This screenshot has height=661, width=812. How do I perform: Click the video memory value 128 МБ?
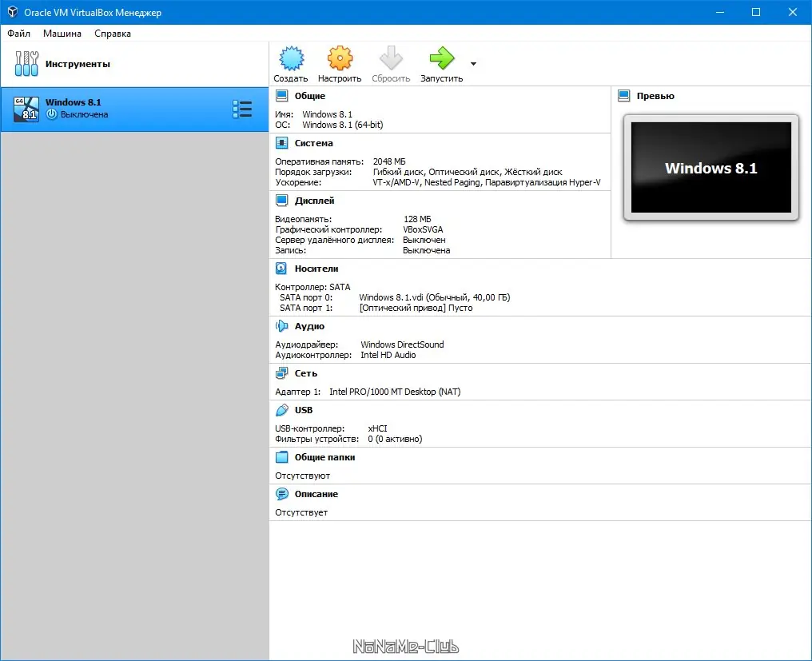pyautogui.click(x=417, y=219)
